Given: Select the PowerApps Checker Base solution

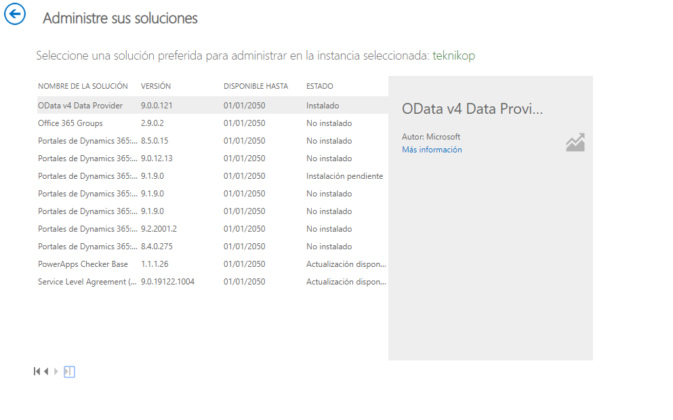Looking at the screenshot, I should [x=212, y=264].
